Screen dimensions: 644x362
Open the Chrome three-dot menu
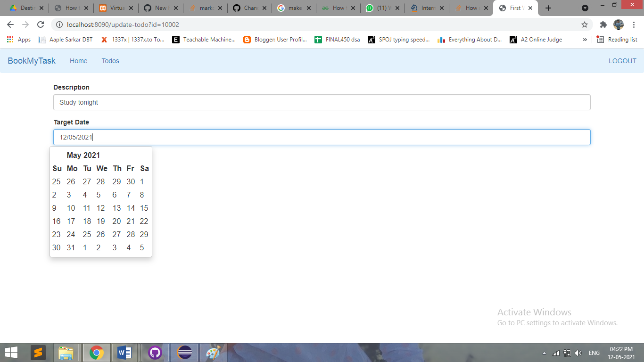[x=634, y=25]
